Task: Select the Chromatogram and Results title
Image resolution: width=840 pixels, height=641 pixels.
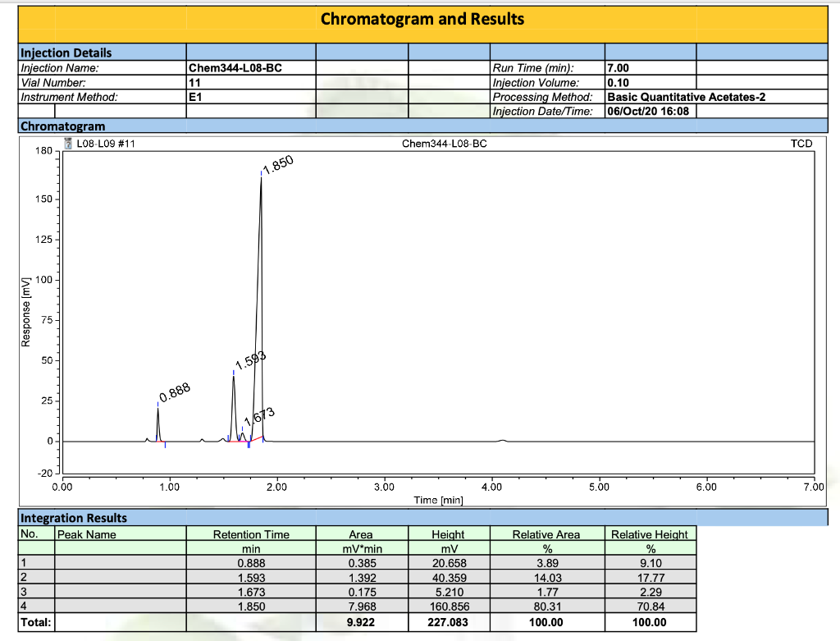Action: [422, 20]
